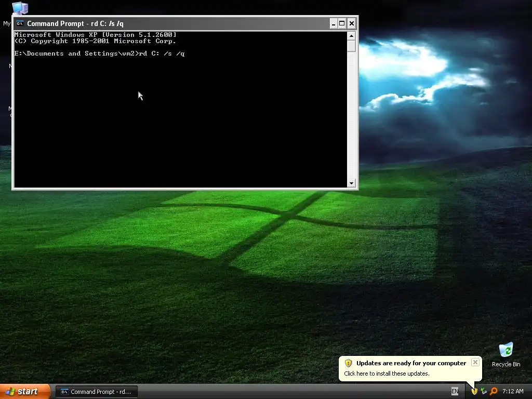
Task: Click the 'Microsoft Windows XP [Version 5.1.2600]' line
Action: click(96, 35)
